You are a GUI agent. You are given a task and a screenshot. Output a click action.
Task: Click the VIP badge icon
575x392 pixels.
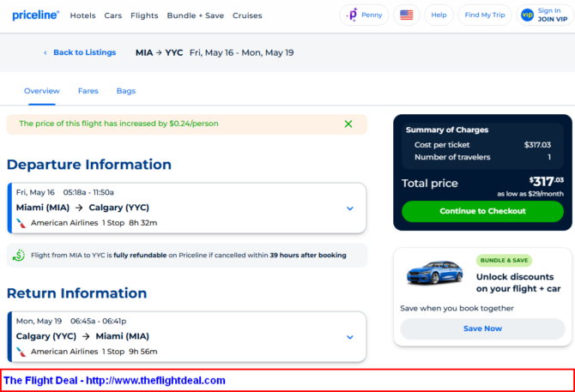tap(527, 15)
